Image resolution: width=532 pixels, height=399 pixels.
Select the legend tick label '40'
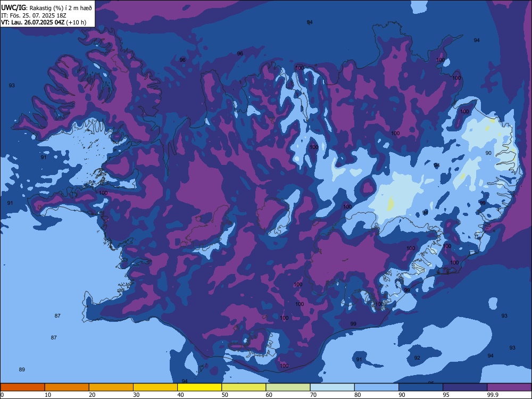pos(181,395)
